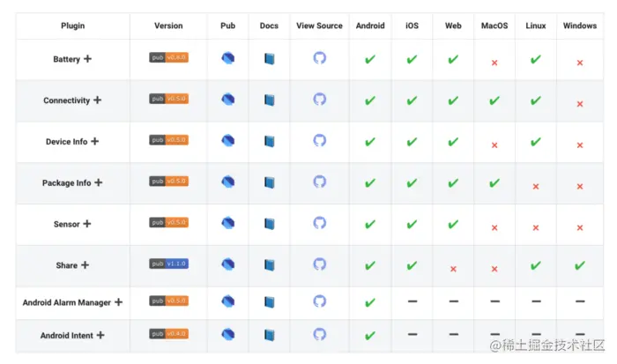Viewport: 617px width, 364px height.
Task: Click Battery's Android green checkmark
Action: (370, 59)
